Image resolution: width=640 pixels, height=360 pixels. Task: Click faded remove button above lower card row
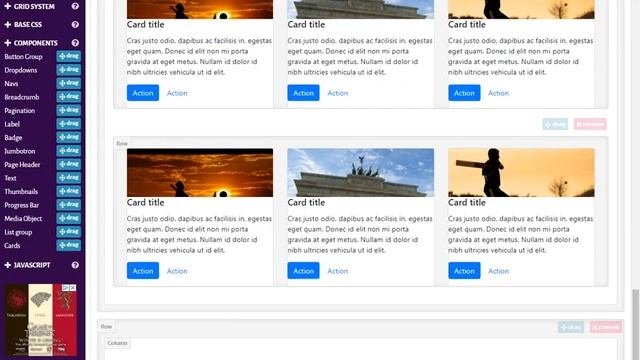tap(590, 124)
